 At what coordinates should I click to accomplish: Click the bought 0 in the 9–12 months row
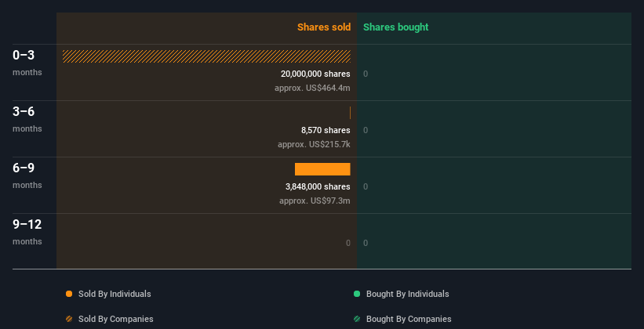(366, 244)
